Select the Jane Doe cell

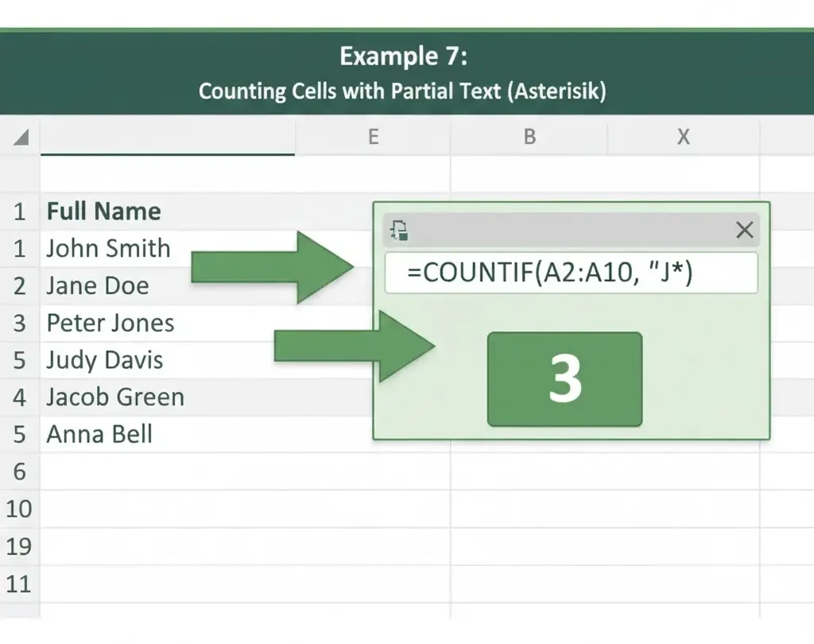pos(98,285)
